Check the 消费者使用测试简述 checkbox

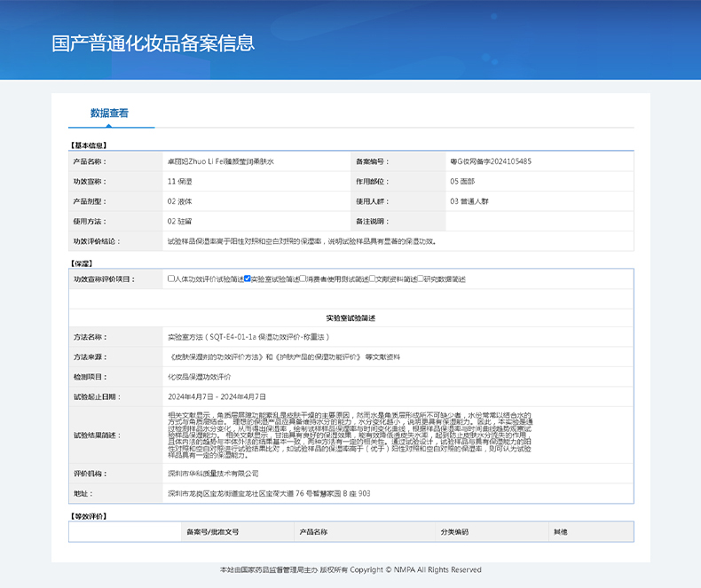303,278
